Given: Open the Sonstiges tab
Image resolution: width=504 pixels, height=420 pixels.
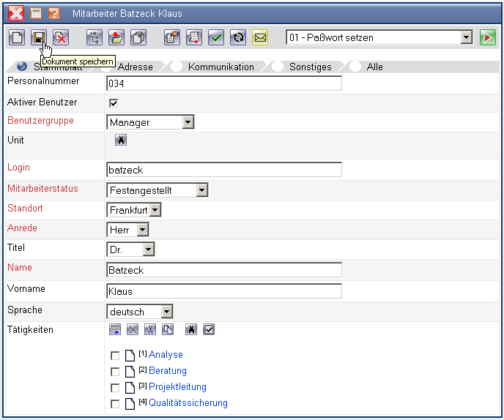Looking at the screenshot, I should click(x=310, y=67).
